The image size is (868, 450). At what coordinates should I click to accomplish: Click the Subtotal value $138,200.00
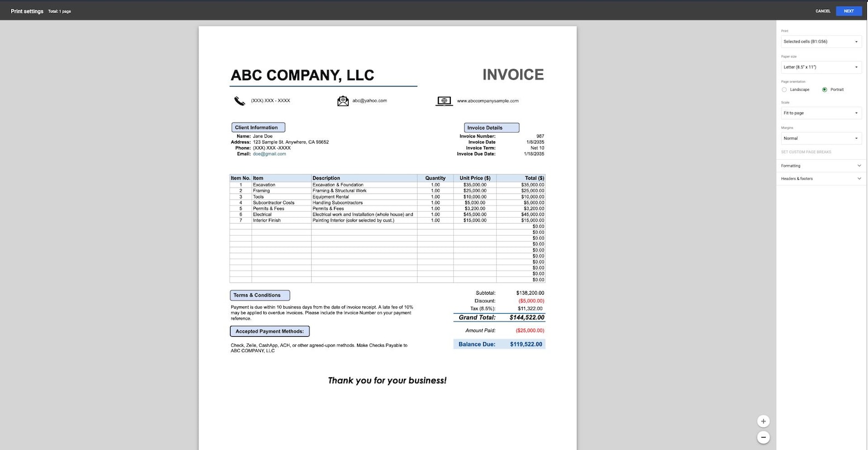(530, 293)
